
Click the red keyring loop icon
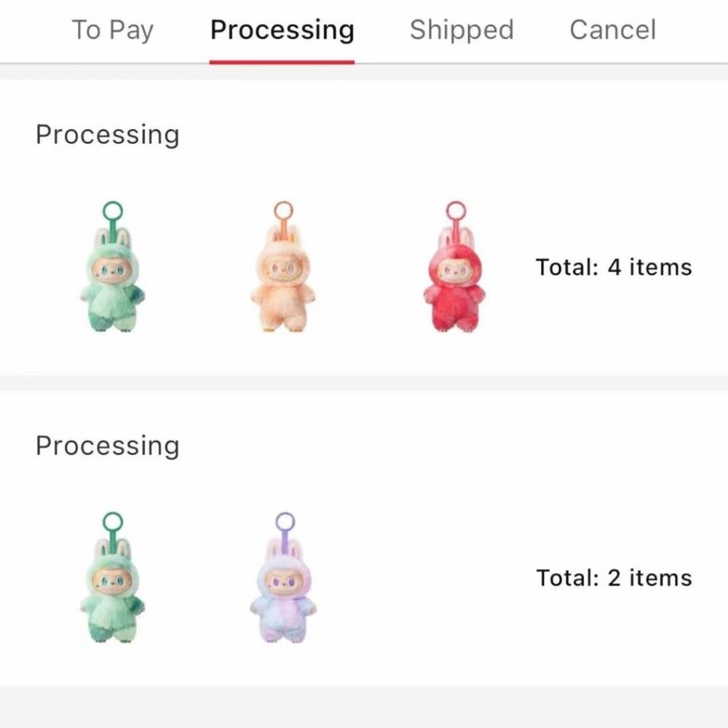456,213
